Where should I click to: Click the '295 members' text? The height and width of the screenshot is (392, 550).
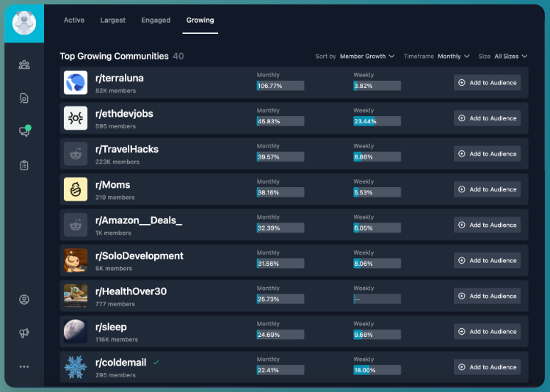point(115,375)
